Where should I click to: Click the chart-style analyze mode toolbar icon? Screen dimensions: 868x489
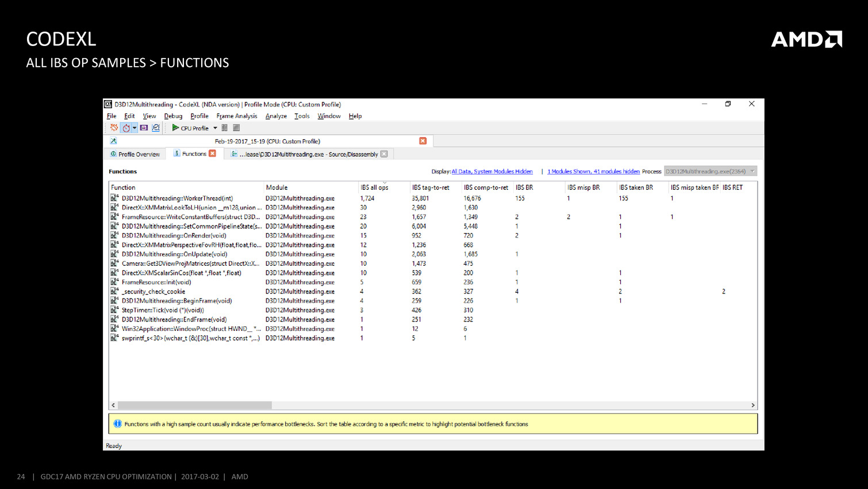[x=156, y=128]
